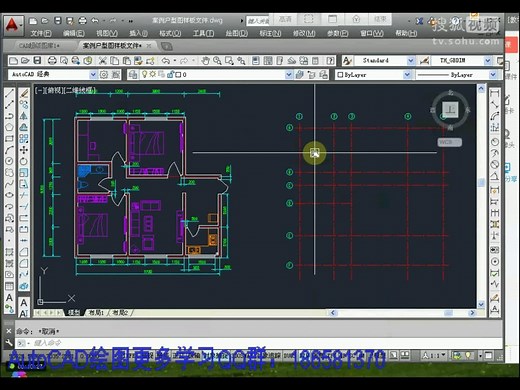
Task: Select the Polygon draw tool
Action: click(9, 127)
